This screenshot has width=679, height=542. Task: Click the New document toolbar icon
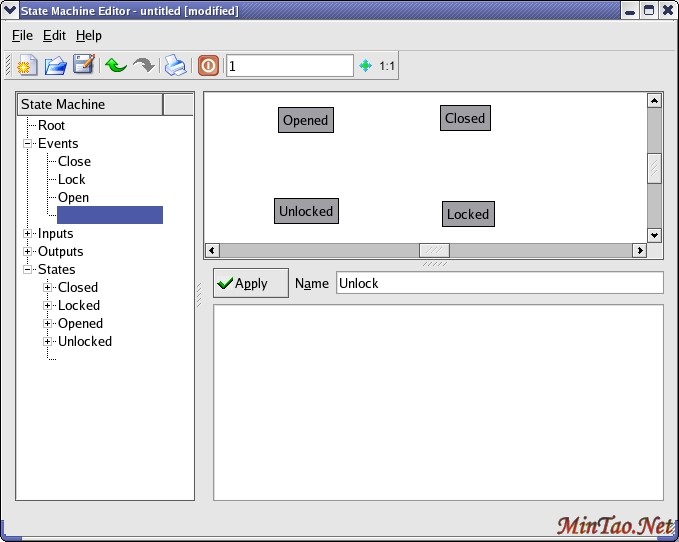[27, 66]
